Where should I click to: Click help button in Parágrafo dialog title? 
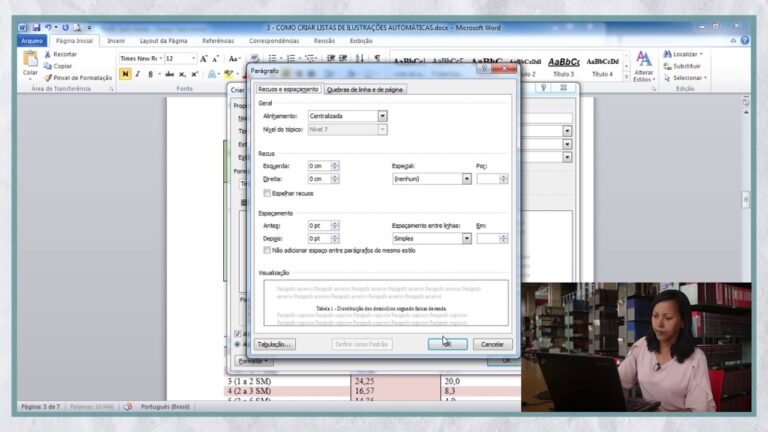click(x=484, y=69)
